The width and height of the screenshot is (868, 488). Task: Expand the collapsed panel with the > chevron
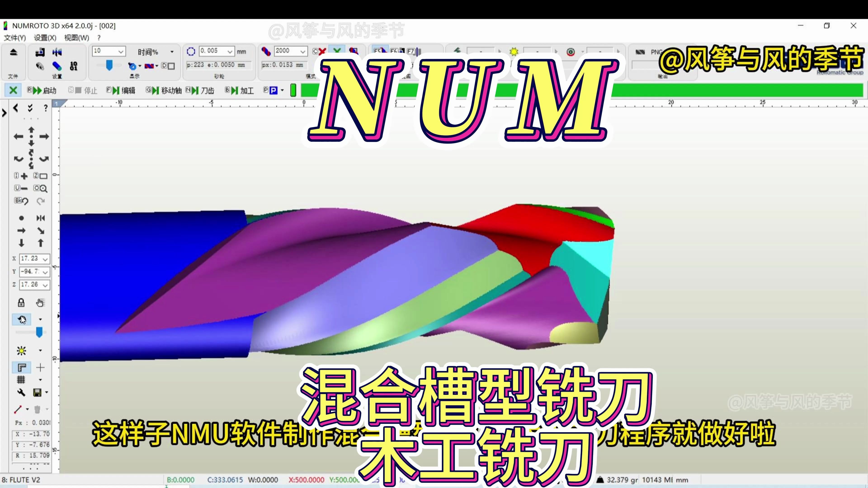tap(4, 113)
